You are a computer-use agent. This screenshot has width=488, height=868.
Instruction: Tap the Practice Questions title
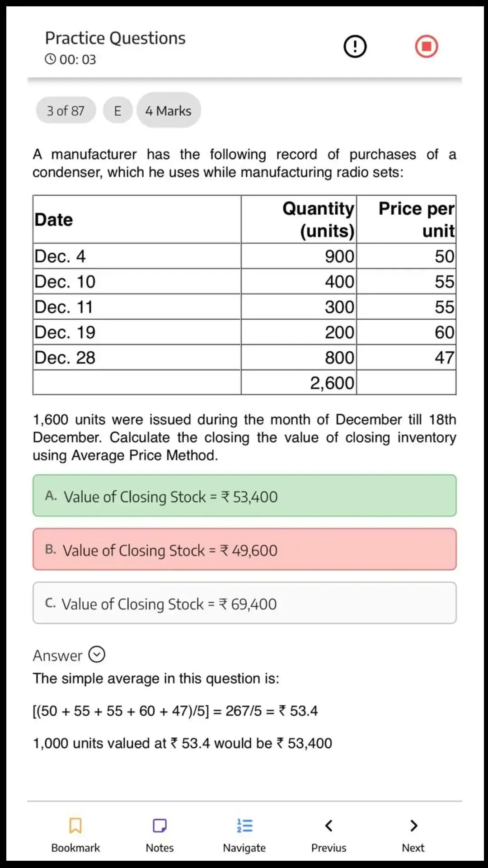[x=115, y=38]
